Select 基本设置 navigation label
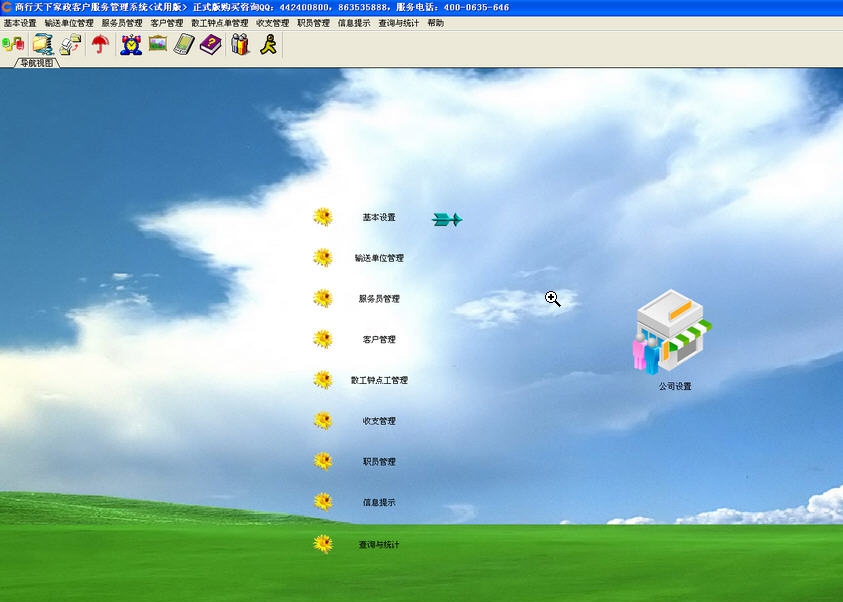The height and width of the screenshot is (602, 843). pos(379,217)
